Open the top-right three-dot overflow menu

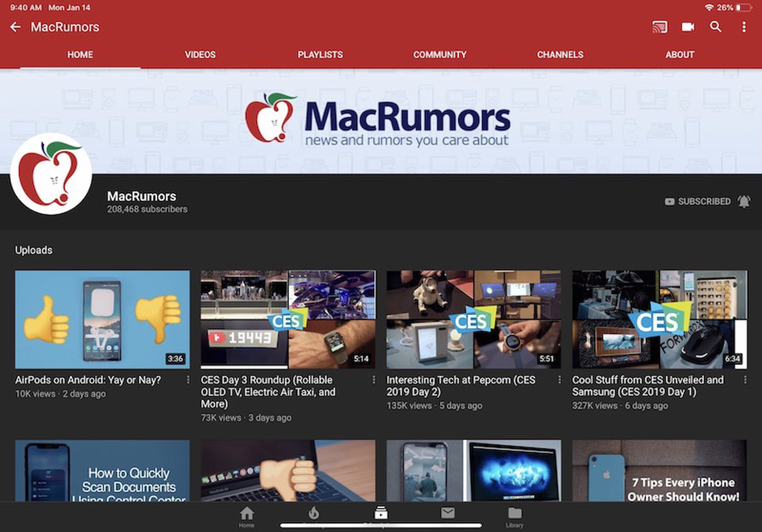pos(743,27)
